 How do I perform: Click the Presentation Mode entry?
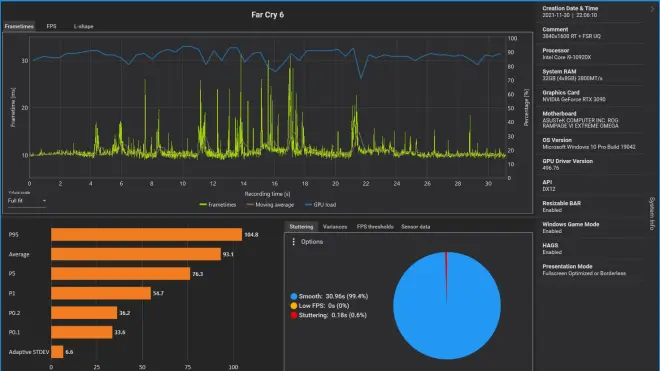coord(584,270)
